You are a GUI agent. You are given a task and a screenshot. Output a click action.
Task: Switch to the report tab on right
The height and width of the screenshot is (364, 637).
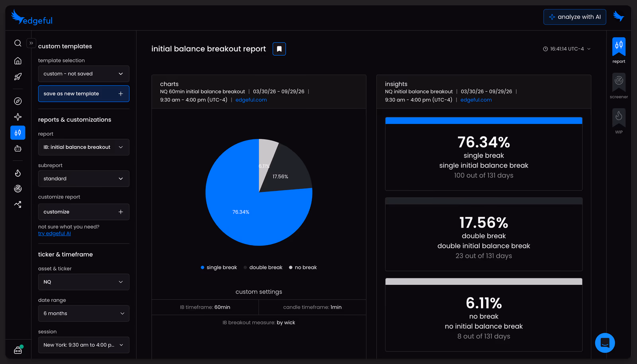(619, 51)
